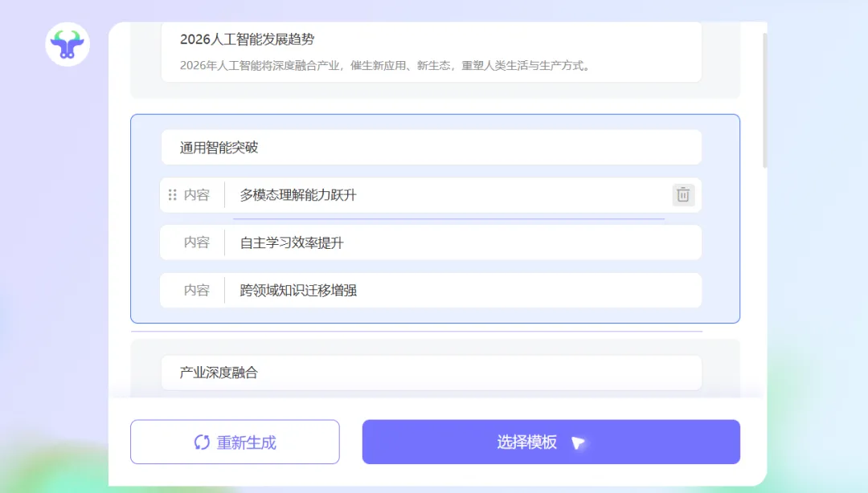
Task: Click the 选择模板 button
Action: coord(551,442)
